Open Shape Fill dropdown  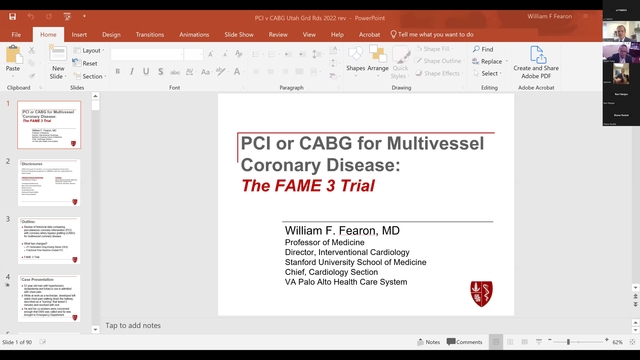coord(434,49)
